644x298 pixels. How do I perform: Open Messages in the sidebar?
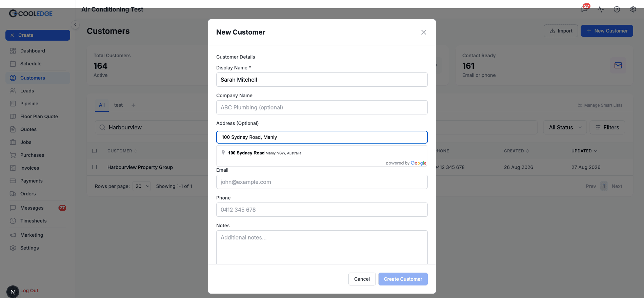click(x=38, y=208)
